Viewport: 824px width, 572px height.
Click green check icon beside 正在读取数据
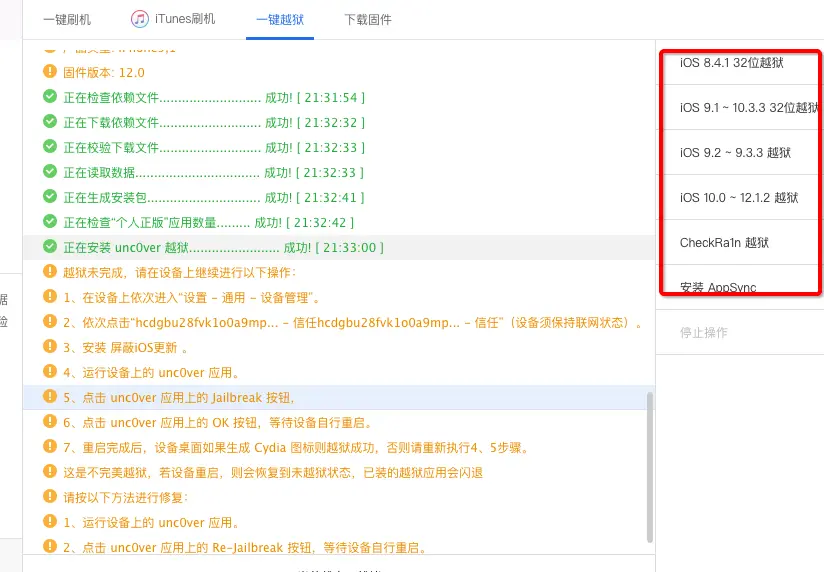50,171
